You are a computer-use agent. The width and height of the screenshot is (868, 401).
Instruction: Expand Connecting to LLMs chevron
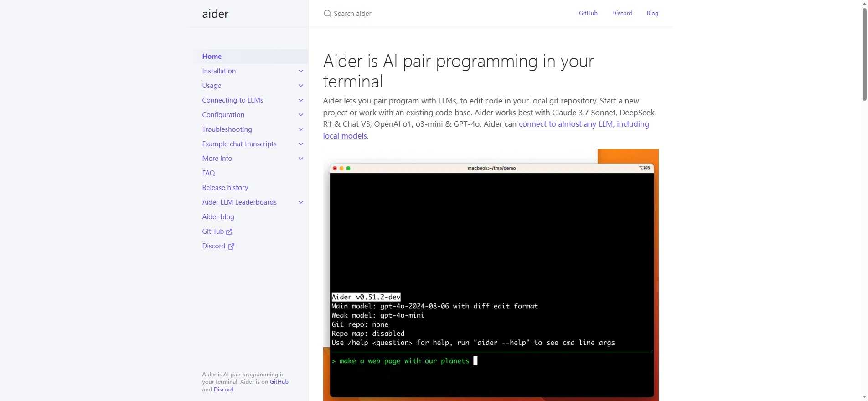coord(301,100)
